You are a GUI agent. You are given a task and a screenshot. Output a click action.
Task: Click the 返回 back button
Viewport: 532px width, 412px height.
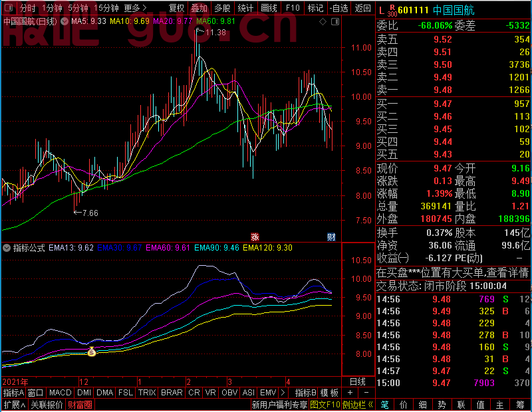(362, 8)
